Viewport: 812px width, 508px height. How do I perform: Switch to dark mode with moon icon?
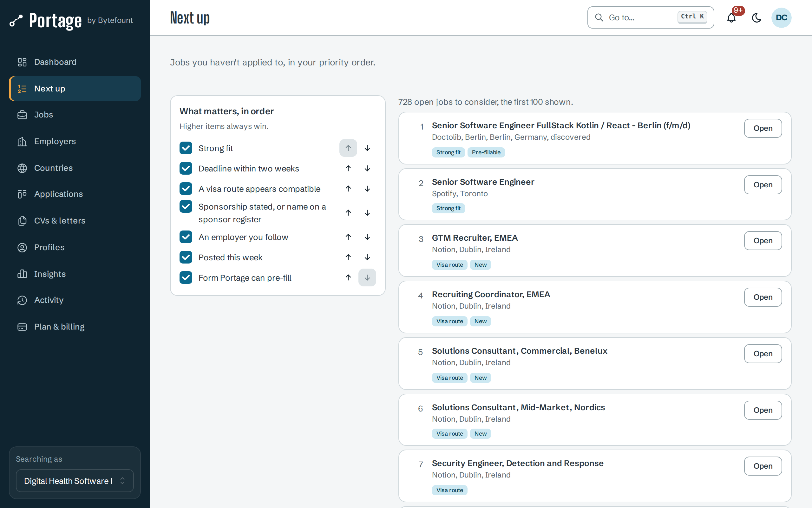pyautogui.click(x=756, y=17)
